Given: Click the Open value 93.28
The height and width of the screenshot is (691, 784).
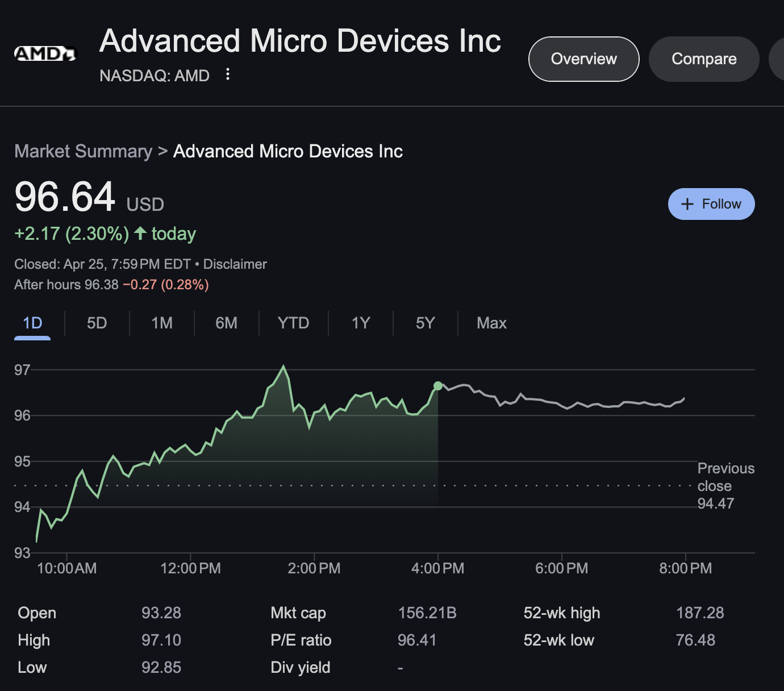Looking at the screenshot, I should coord(161,613).
